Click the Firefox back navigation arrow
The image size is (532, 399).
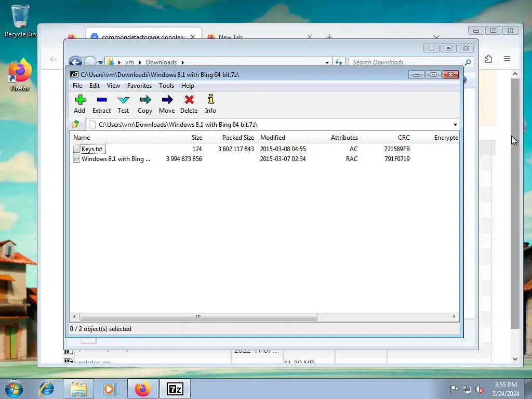[54, 59]
